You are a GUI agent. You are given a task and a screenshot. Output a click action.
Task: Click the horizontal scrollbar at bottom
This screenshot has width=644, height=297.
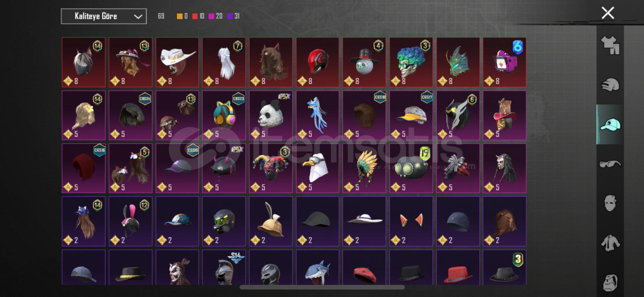[322, 287]
